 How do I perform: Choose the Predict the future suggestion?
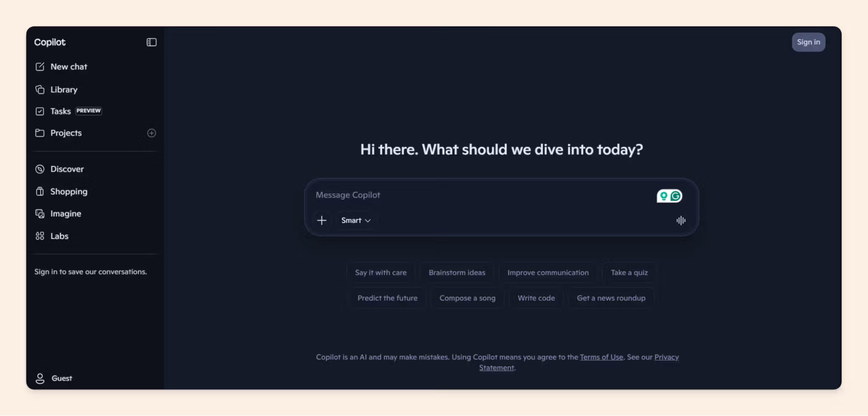coord(387,298)
